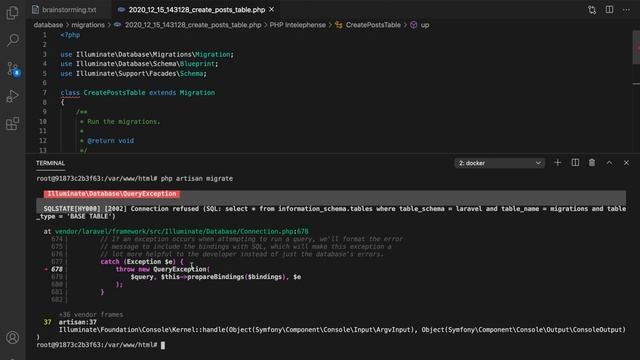Open the Run and Debug view

tap(12, 96)
